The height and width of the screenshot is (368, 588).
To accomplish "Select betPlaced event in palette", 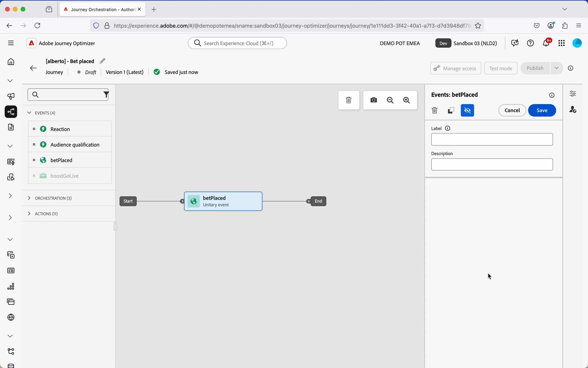I will (70, 160).
